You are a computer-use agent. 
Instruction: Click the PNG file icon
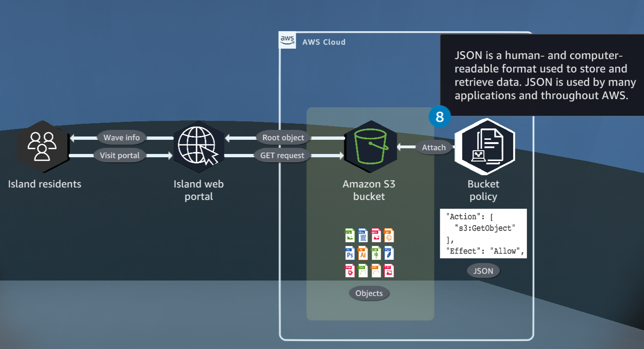click(363, 235)
